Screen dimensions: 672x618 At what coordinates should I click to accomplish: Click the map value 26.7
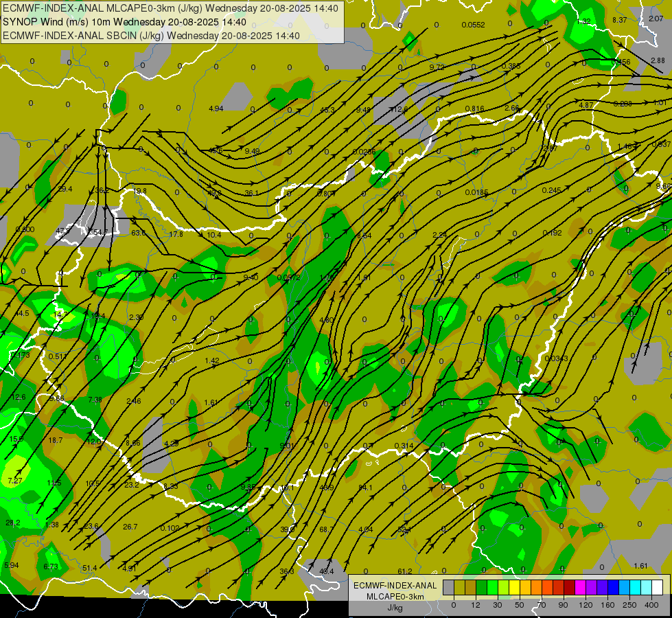pos(130,527)
